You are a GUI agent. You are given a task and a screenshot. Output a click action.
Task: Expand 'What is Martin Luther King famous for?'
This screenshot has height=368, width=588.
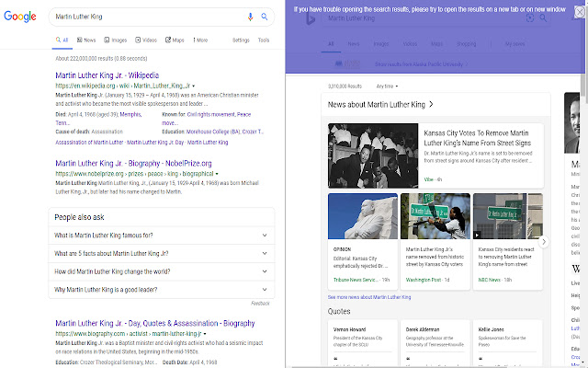click(161, 236)
